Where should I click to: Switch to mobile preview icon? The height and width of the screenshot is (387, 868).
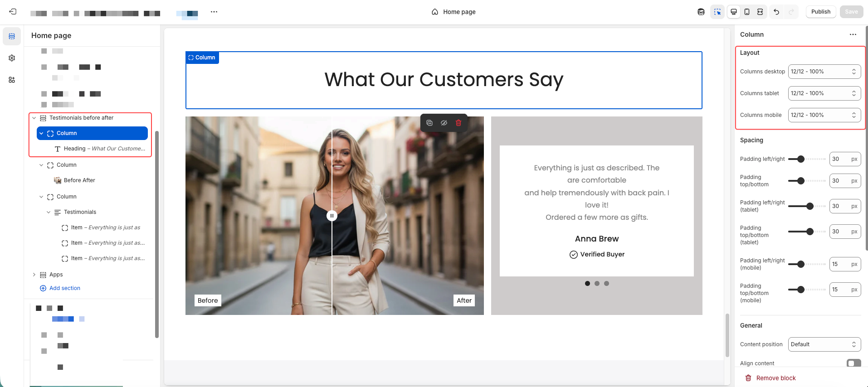point(747,12)
